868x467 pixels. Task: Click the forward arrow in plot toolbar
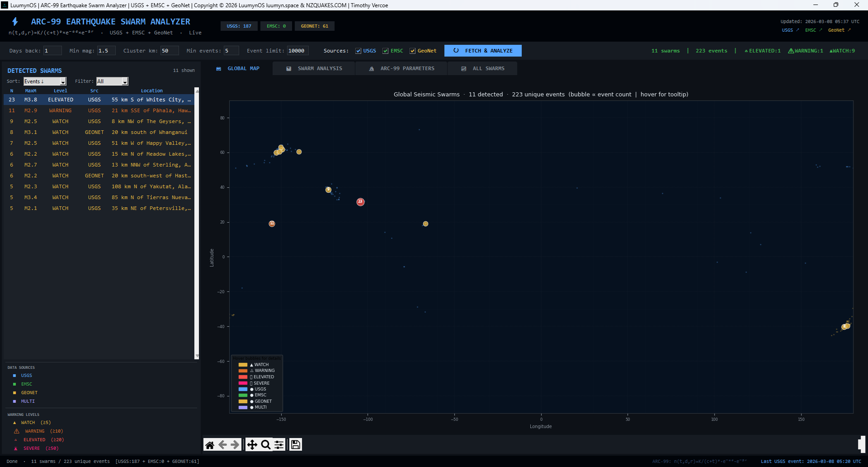pyautogui.click(x=235, y=445)
